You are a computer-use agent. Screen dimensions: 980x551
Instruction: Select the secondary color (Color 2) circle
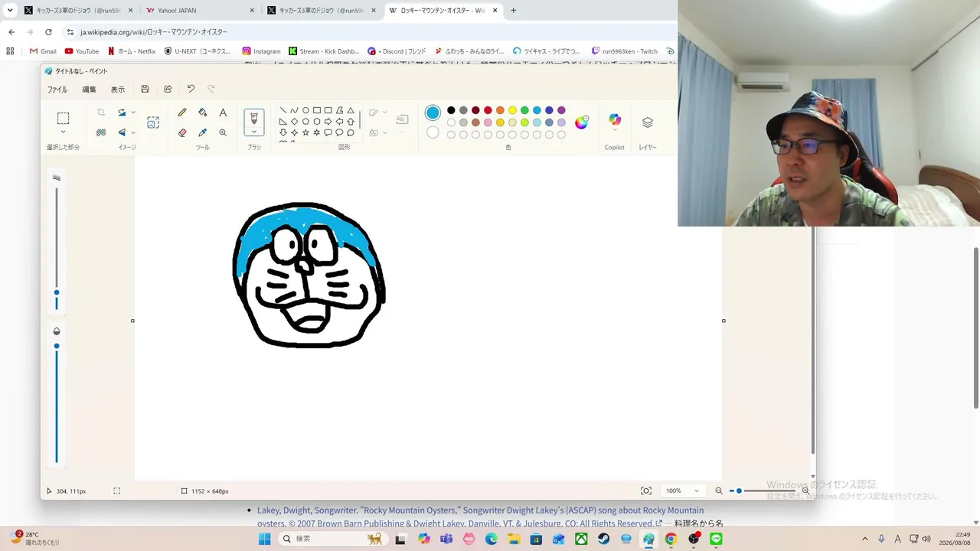[x=433, y=132]
